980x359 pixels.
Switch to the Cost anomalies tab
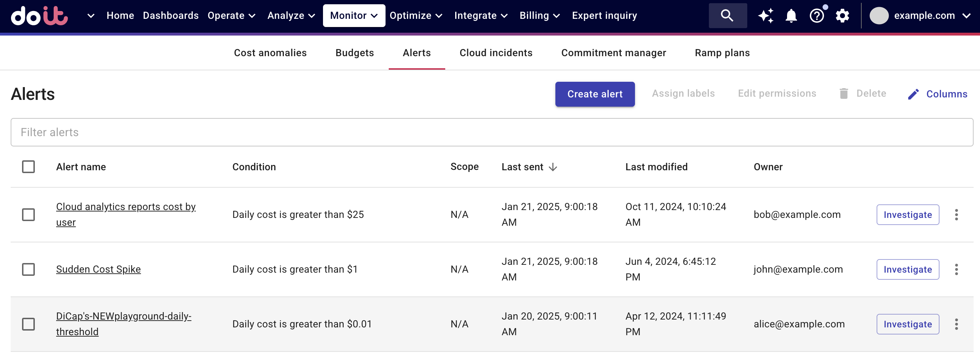point(270,53)
